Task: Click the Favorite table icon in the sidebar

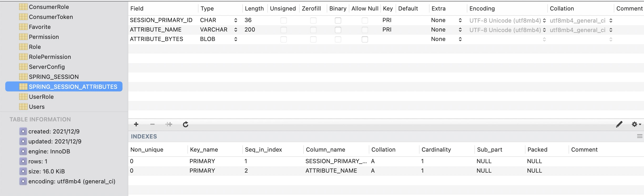Action: pos(23,27)
